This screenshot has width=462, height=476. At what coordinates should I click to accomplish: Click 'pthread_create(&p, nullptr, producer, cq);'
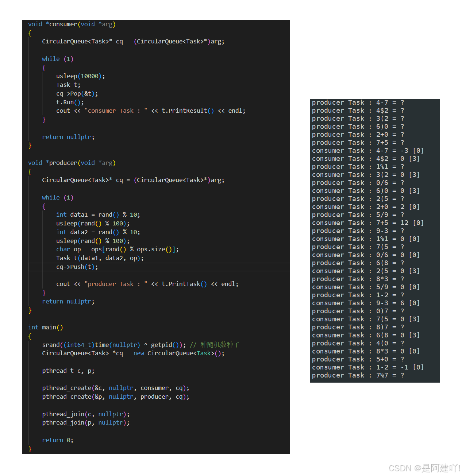click(x=116, y=396)
